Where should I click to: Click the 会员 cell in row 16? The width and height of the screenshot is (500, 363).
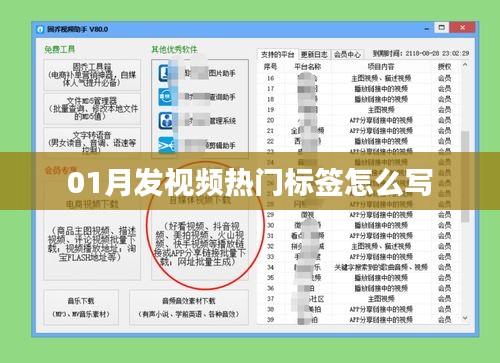445,78
